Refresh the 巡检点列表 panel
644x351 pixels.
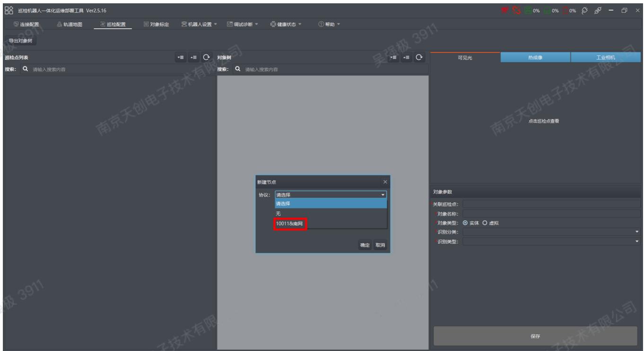(206, 58)
